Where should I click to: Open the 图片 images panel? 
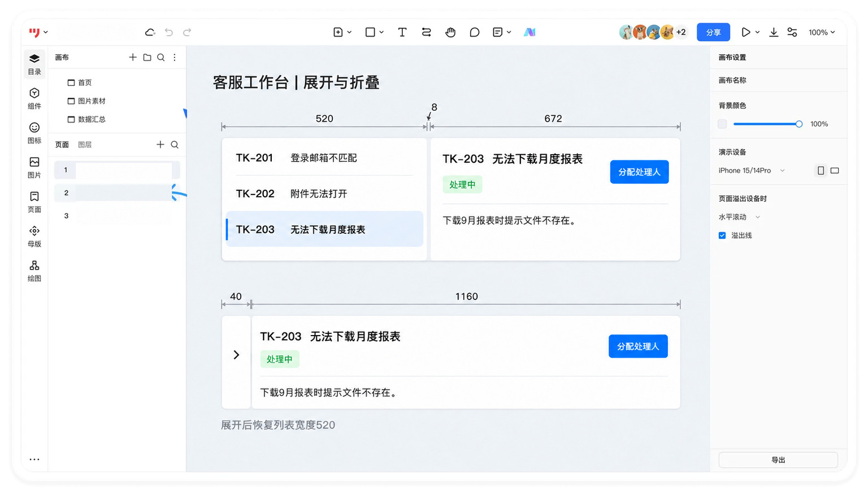34,167
